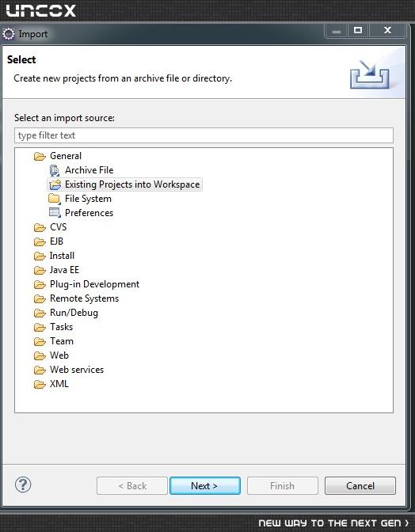Focus the type filter text field

(204, 135)
